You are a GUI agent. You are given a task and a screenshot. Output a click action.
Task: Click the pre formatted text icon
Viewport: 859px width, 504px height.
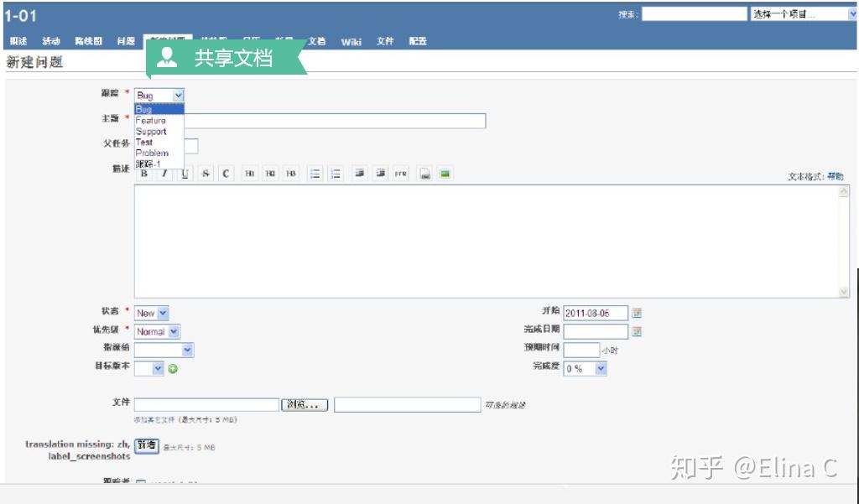[x=401, y=174]
